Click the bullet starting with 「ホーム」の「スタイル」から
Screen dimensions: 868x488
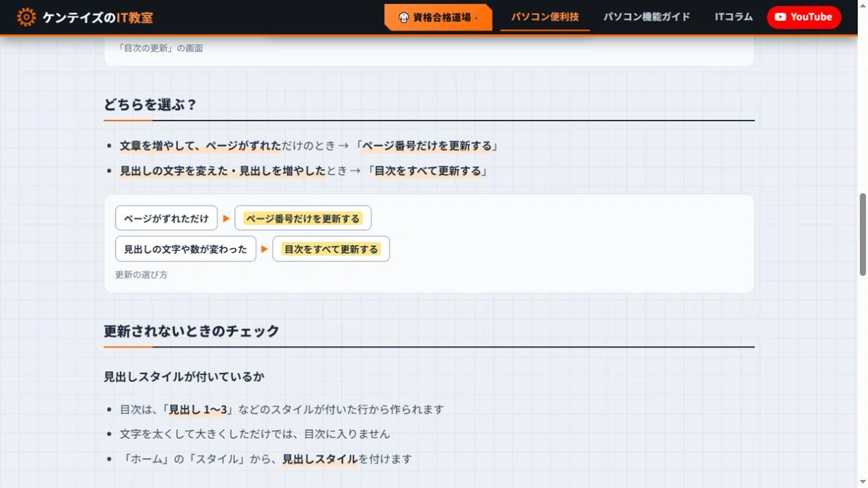point(266,458)
